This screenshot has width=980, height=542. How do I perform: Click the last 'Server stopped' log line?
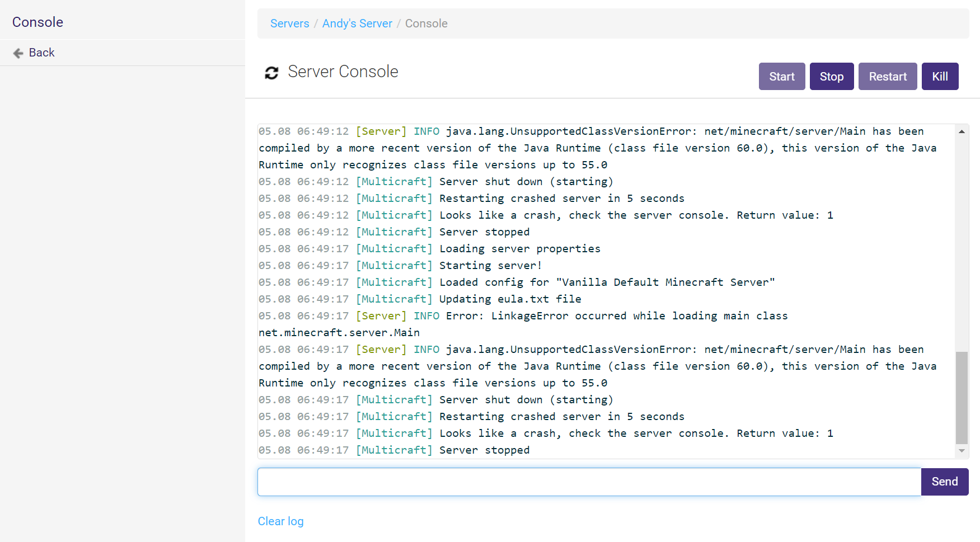click(x=394, y=450)
